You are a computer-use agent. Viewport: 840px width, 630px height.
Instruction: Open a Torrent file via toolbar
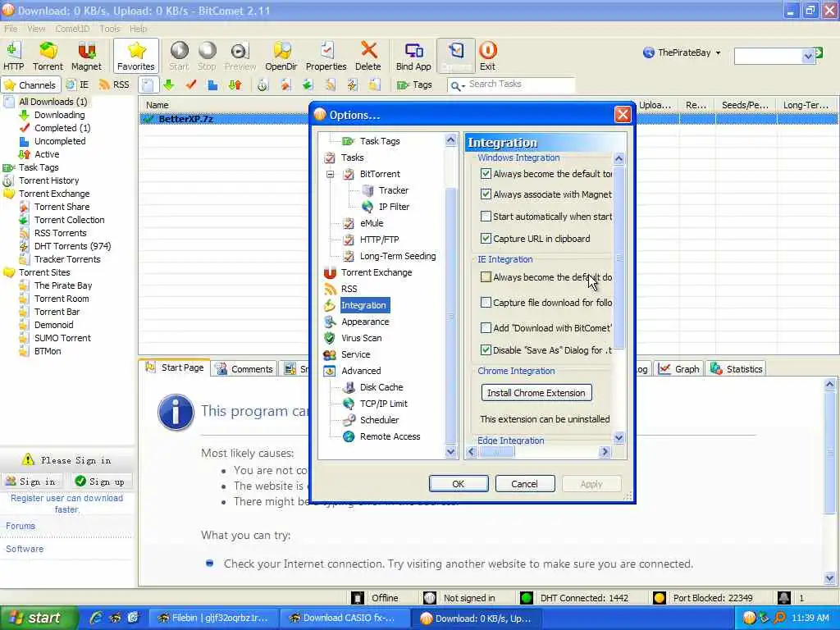[48, 56]
